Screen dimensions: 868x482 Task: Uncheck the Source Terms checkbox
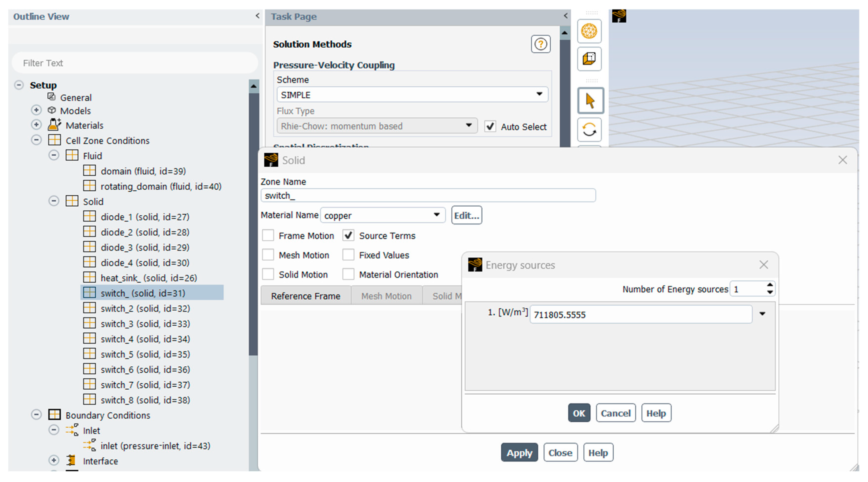point(348,235)
